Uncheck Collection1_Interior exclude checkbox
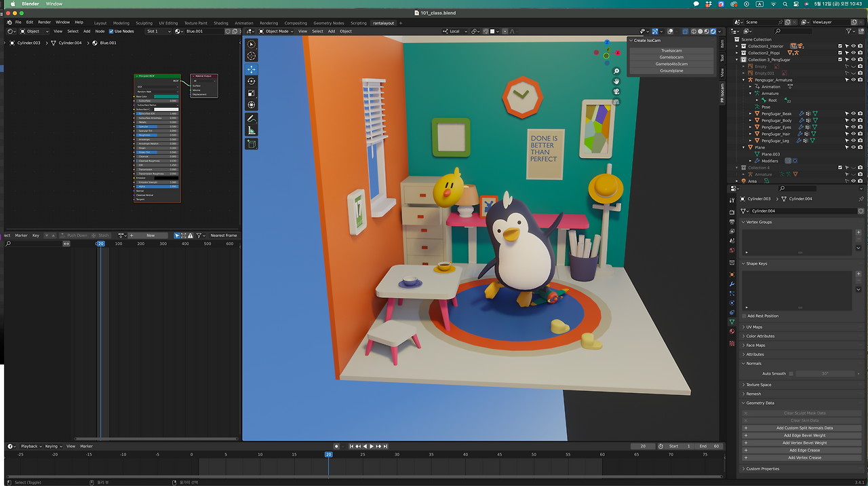Image resolution: width=868 pixels, height=486 pixels. (x=840, y=46)
